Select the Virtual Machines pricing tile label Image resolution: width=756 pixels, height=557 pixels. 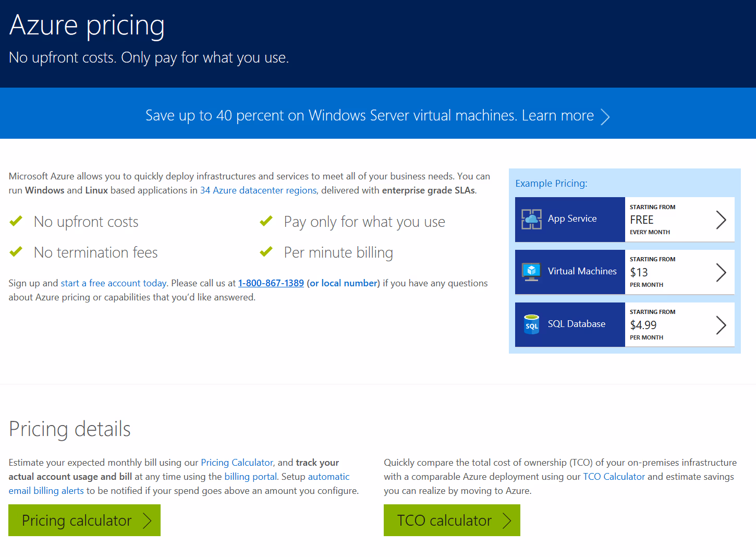click(x=582, y=271)
